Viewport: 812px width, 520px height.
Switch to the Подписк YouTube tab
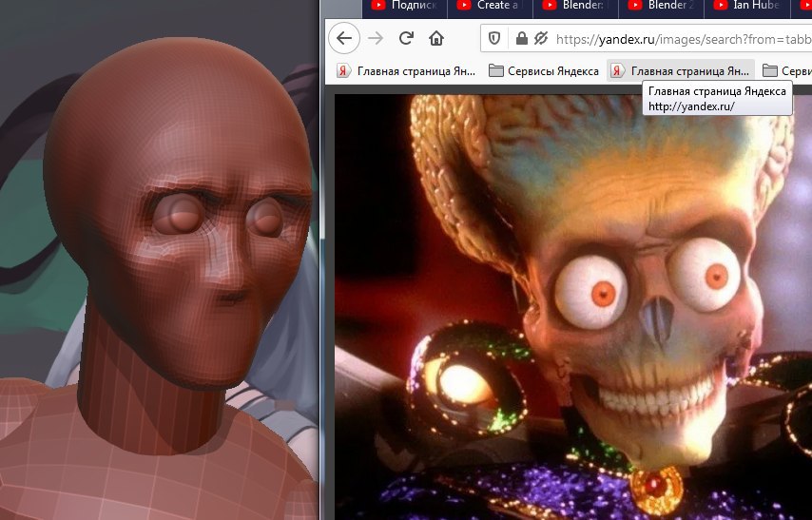click(404, 7)
